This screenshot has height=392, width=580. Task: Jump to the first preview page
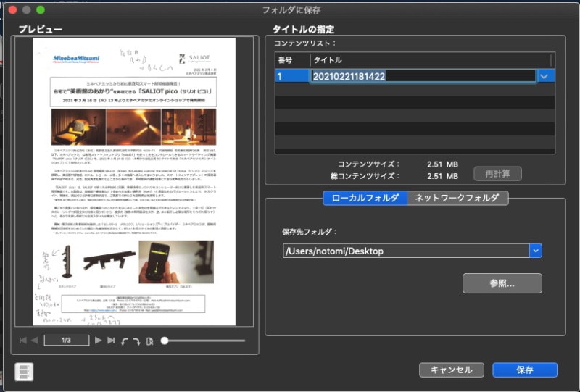coord(22,340)
